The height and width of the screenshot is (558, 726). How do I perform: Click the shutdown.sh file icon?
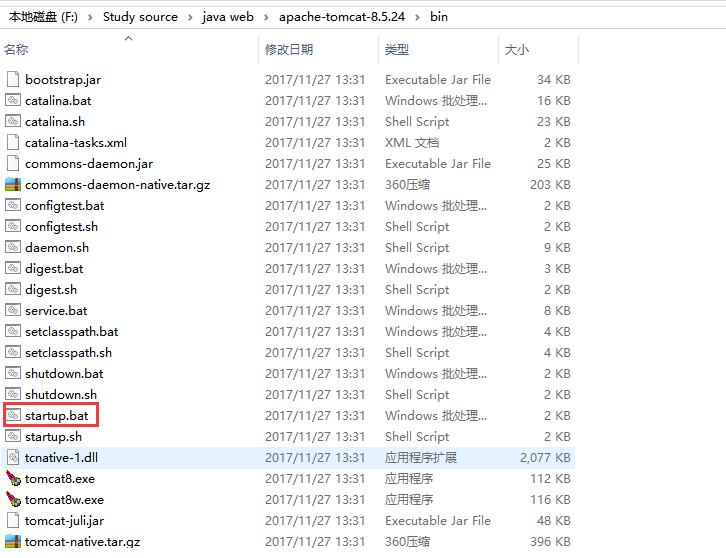coord(13,395)
